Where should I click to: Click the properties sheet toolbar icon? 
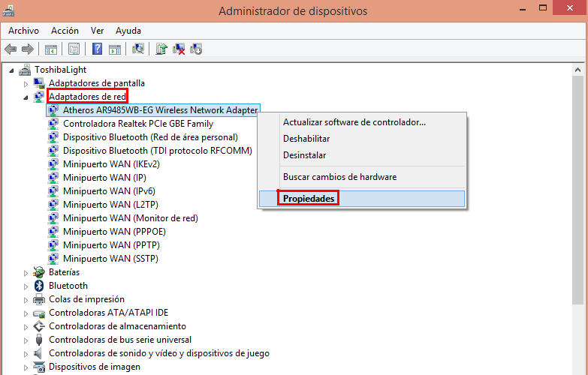pos(74,49)
